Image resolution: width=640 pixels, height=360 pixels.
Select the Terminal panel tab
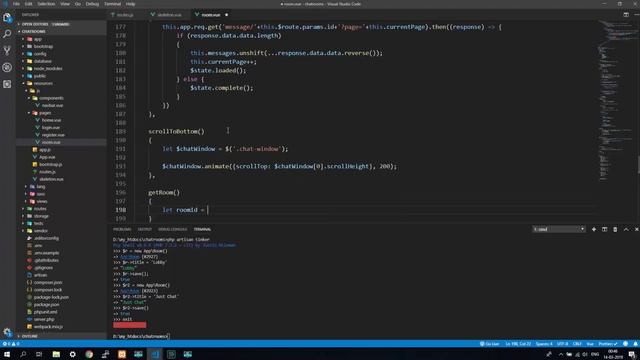(202, 229)
